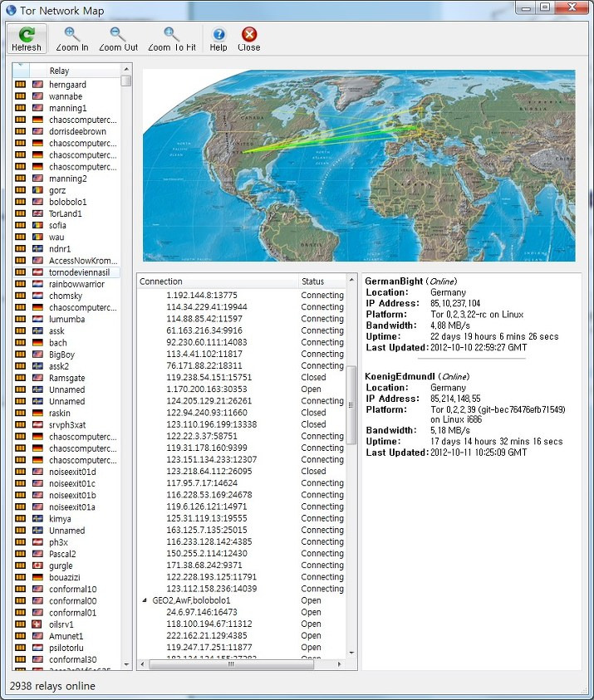The width and height of the screenshot is (594, 700).
Task: Select the Amunet1 relay
Action: coord(66,636)
